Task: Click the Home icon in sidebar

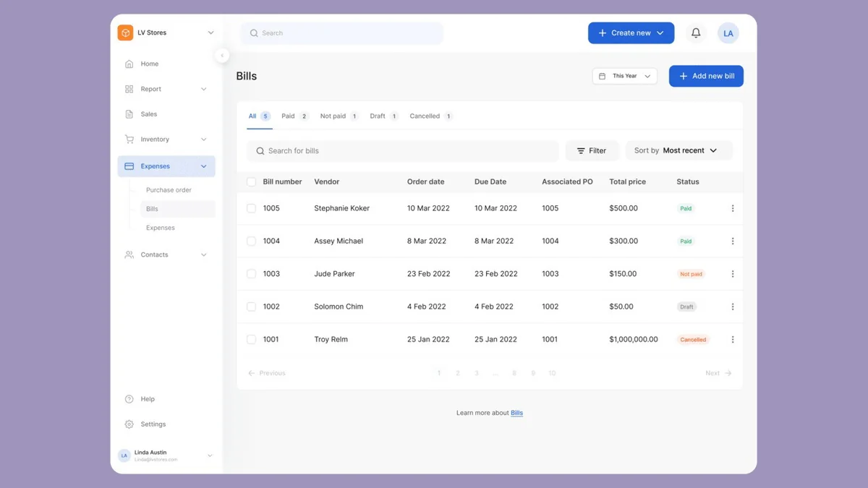Action: [129, 64]
